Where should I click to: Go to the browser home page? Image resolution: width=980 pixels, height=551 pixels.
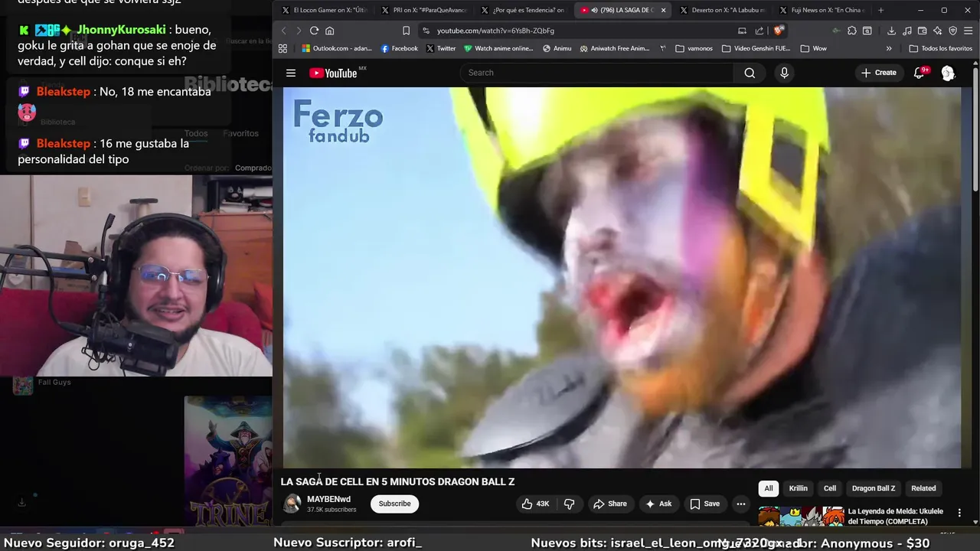point(330,31)
